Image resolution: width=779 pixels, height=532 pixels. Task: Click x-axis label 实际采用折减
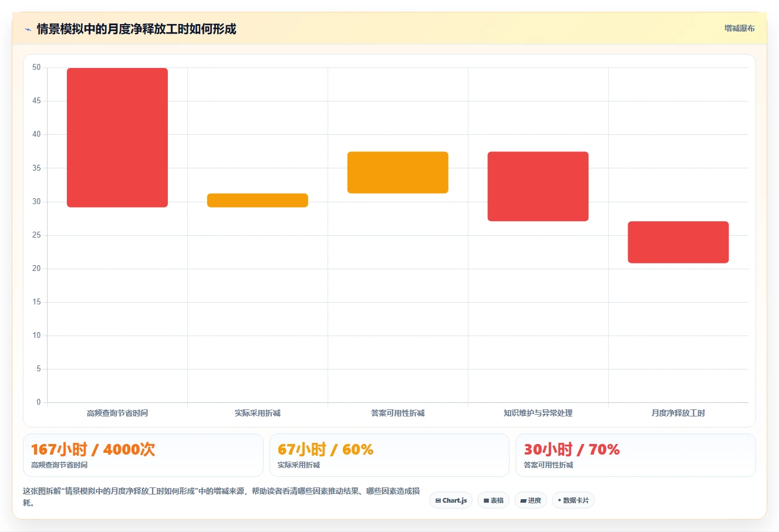258,413
